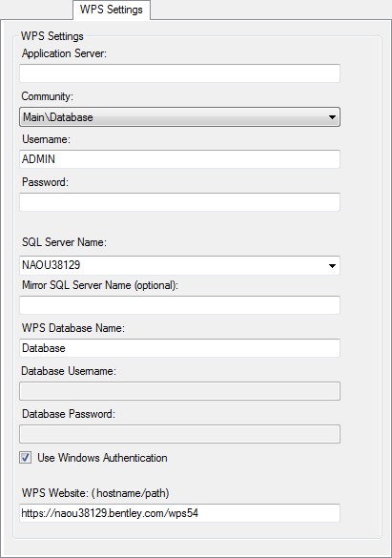Click the WPS Website URL field
The image size is (392, 558).
[179, 513]
